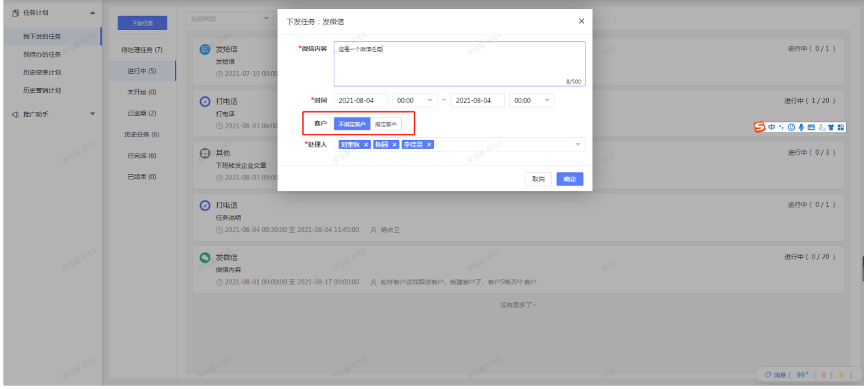Select the 指定客户 option
The height and width of the screenshot is (389, 864).
(386, 124)
